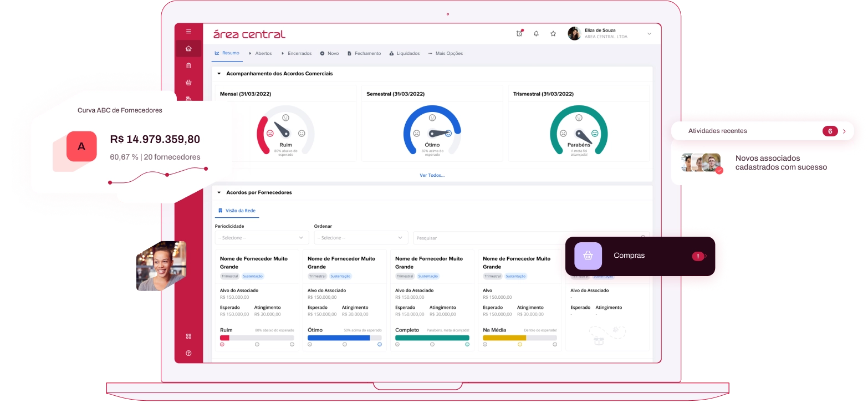
Task: Click Eliza de Souza's profile avatar
Action: pyautogui.click(x=574, y=34)
